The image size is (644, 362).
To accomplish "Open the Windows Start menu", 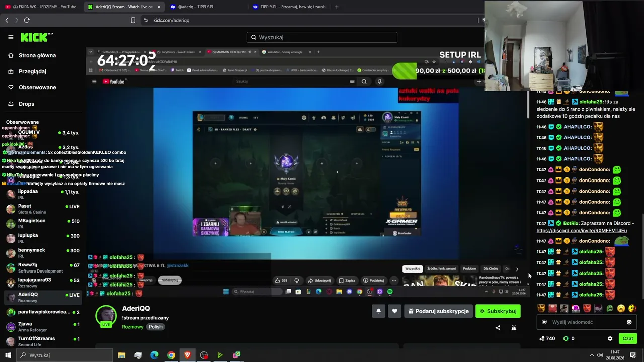I will [8, 355].
